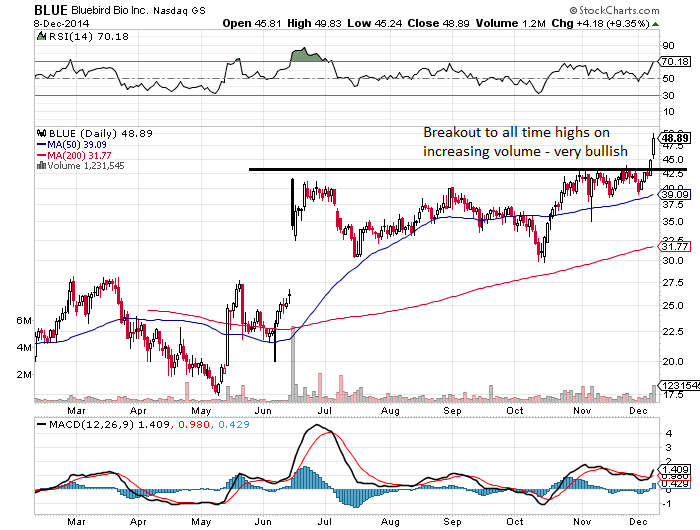700x530 pixels.
Task: Click the BLUE (Daily) 48.89 legend
Action: (100, 133)
